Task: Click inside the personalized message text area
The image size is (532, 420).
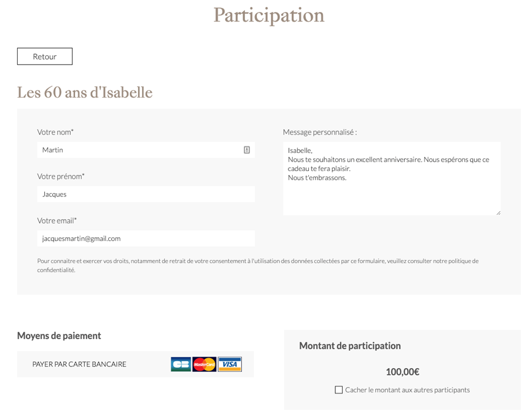Action: tap(391, 193)
